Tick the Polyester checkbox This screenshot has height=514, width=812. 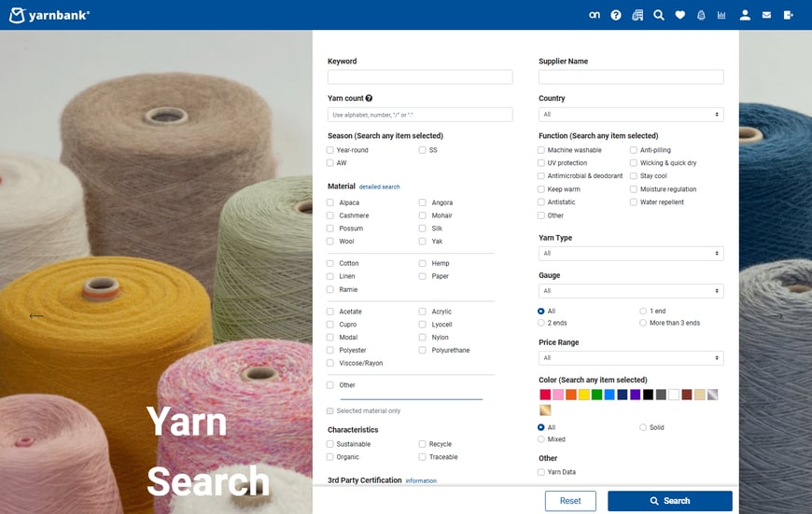point(329,351)
